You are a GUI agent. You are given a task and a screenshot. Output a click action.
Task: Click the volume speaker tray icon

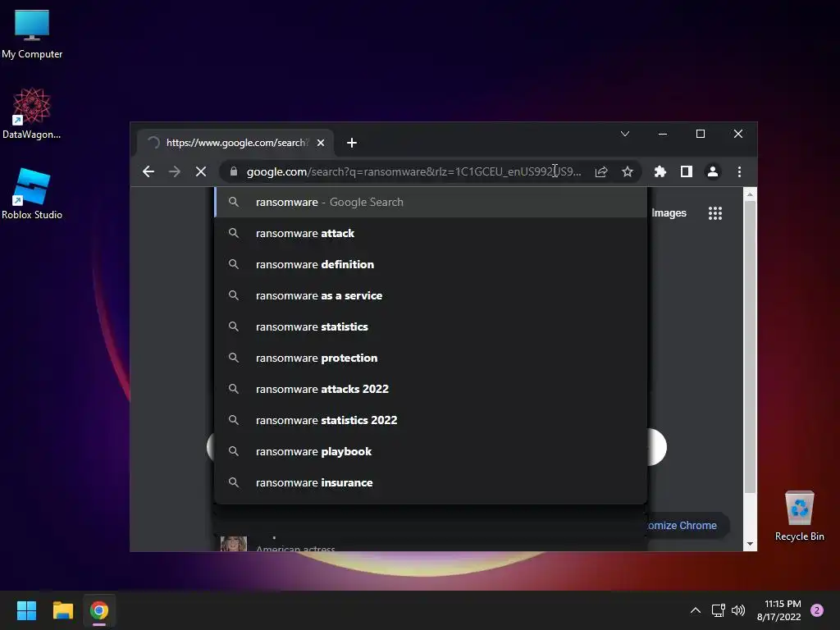point(738,610)
